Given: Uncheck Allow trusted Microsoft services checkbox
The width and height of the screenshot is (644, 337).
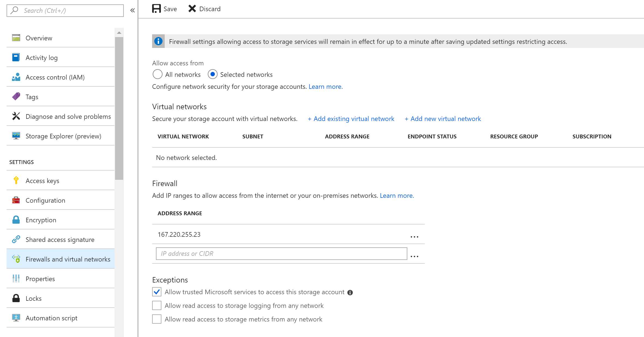Looking at the screenshot, I should (157, 292).
